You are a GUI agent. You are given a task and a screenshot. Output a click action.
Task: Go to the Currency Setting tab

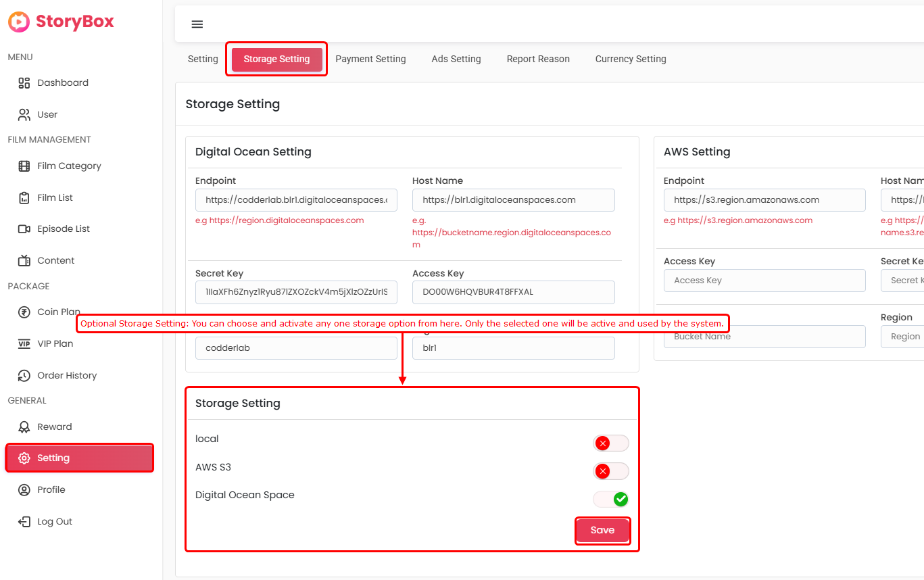[631, 59]
